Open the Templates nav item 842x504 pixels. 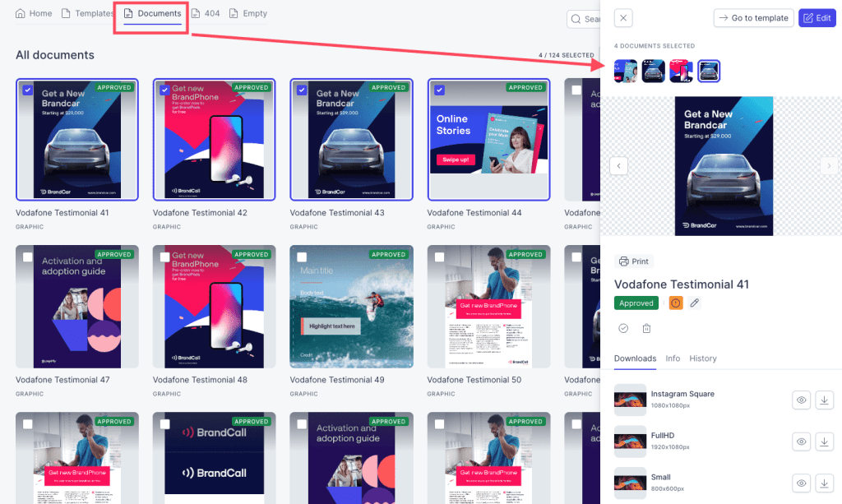point(87,13)
